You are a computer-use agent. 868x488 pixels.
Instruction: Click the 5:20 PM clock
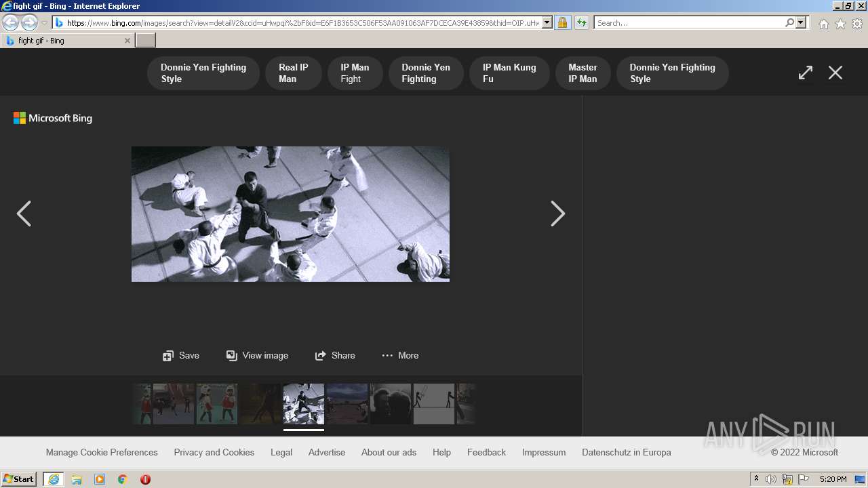pyautogui.click(x=833, y=479)
